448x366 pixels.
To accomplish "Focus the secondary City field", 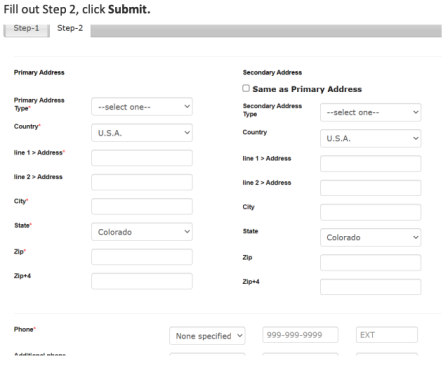I will [x=371, y=212].
